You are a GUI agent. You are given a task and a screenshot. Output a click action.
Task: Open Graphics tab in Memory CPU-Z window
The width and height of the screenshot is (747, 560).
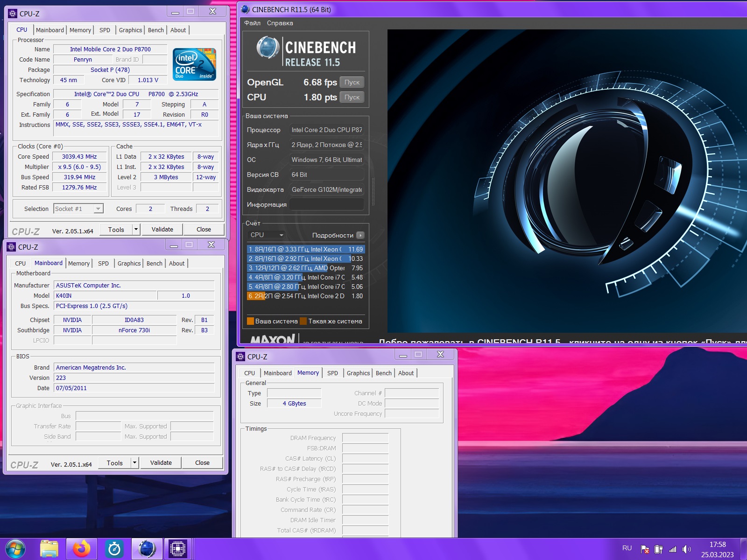tap(358, 373)
